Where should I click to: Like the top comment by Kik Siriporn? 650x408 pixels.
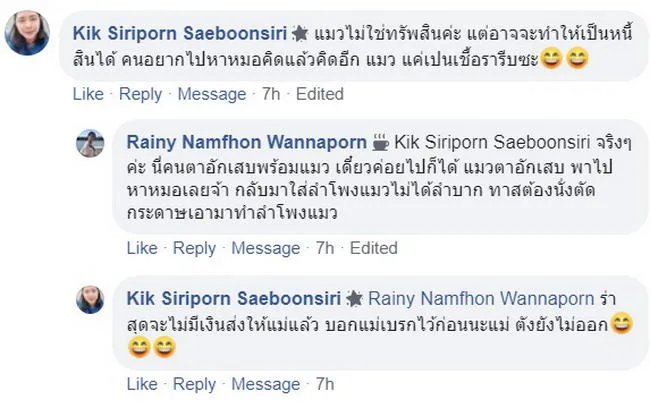click(88, 94)
